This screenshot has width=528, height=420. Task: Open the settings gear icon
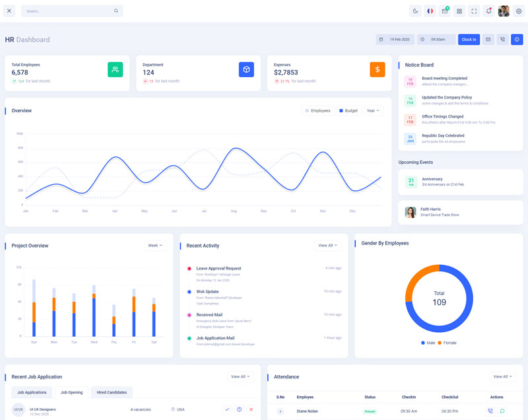pyautogui.click(x=518, y=11)
